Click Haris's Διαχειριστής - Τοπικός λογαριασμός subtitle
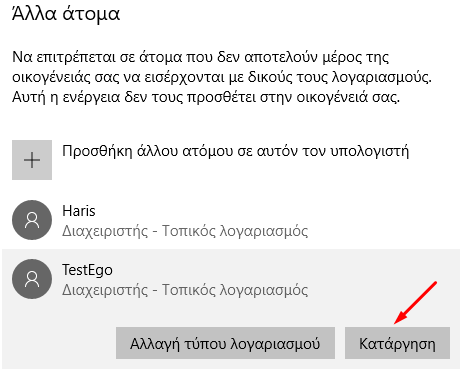 [185, 231]
